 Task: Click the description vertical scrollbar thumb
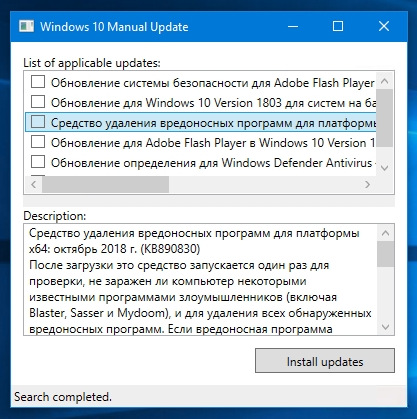click(385, 254)
